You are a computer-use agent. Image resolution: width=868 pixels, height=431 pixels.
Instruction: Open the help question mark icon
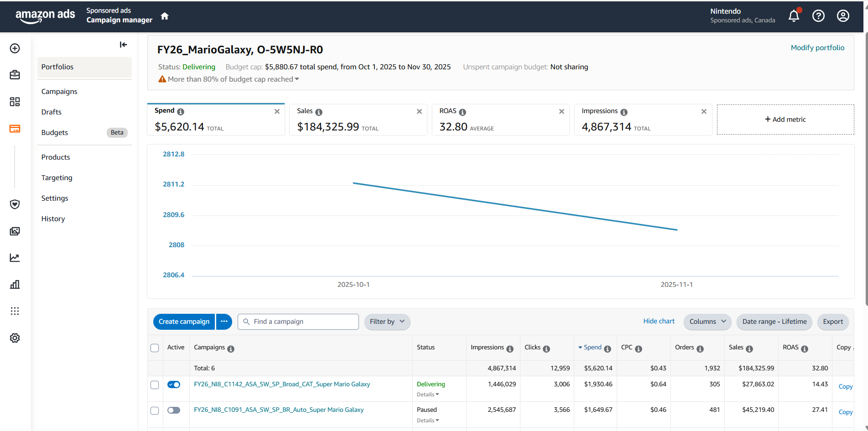pyautogui.click(x=818, y=16)
